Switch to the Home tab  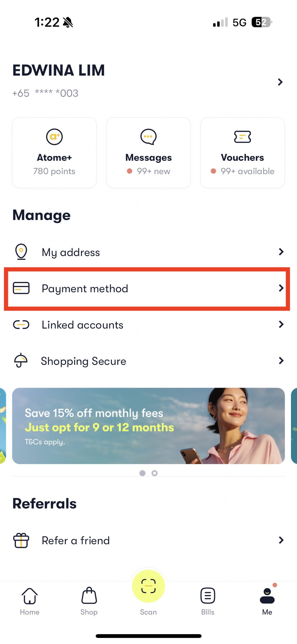click(x=30, y=601)
